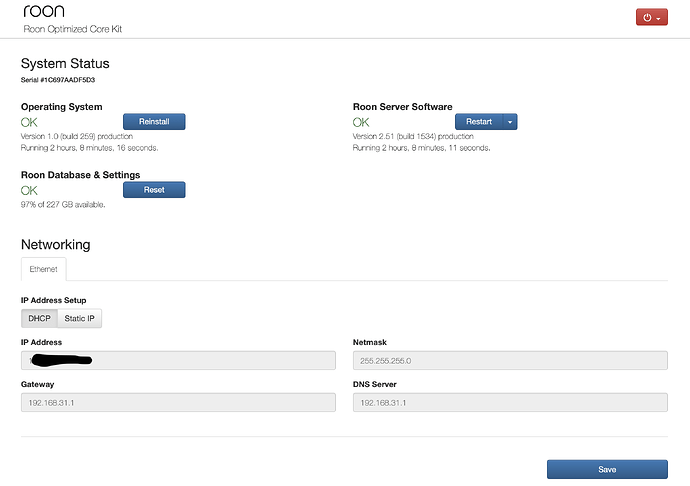Click the IP Address field
Image resolution: width=690 pixels, height=486 pixels.
coord(178,359)
